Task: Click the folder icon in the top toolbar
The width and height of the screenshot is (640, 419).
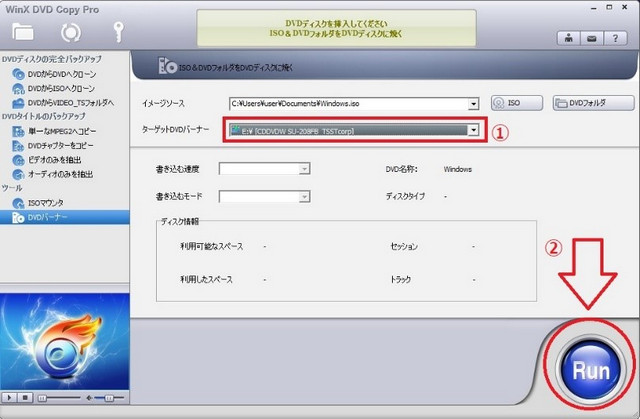Action: pos(22,32)
